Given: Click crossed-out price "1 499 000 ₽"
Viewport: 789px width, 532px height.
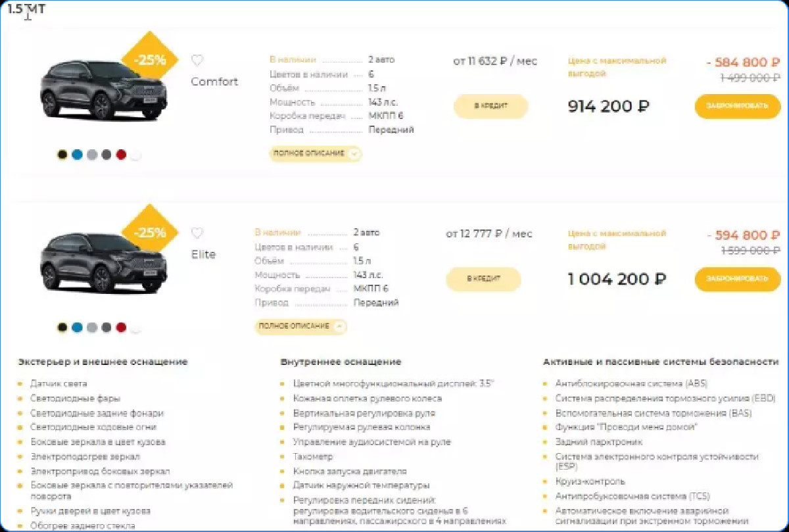Looking at the screenshot, I should [750, 78].
